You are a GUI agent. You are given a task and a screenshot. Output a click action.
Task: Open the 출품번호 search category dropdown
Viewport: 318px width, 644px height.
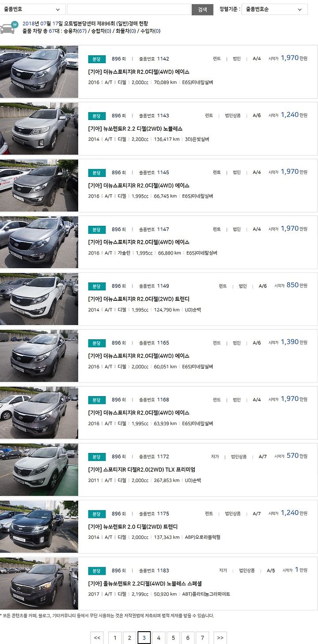click(33, 9)
